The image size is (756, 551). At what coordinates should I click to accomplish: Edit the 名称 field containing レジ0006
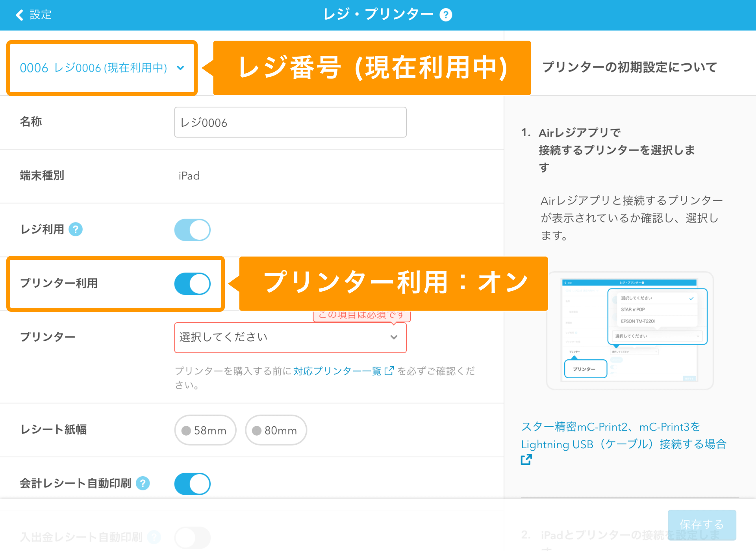click(290, 122)
